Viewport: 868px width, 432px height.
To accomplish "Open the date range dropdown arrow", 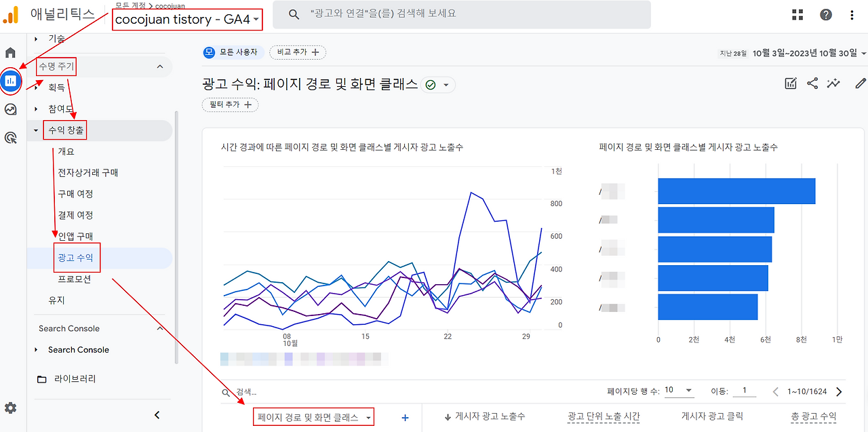I will tap(863, 53).
